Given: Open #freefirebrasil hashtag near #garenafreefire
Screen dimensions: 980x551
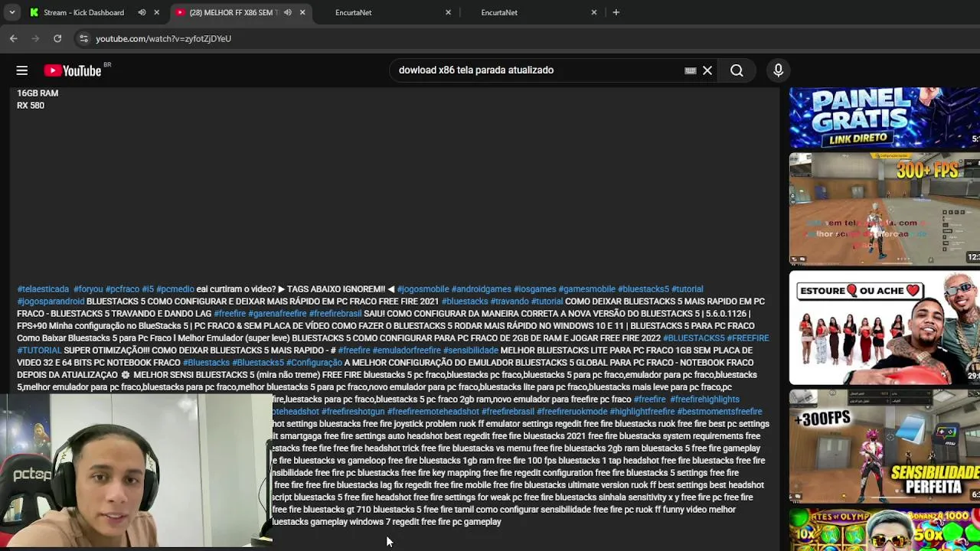Looking at the screenshot, I should click(335, 314).
